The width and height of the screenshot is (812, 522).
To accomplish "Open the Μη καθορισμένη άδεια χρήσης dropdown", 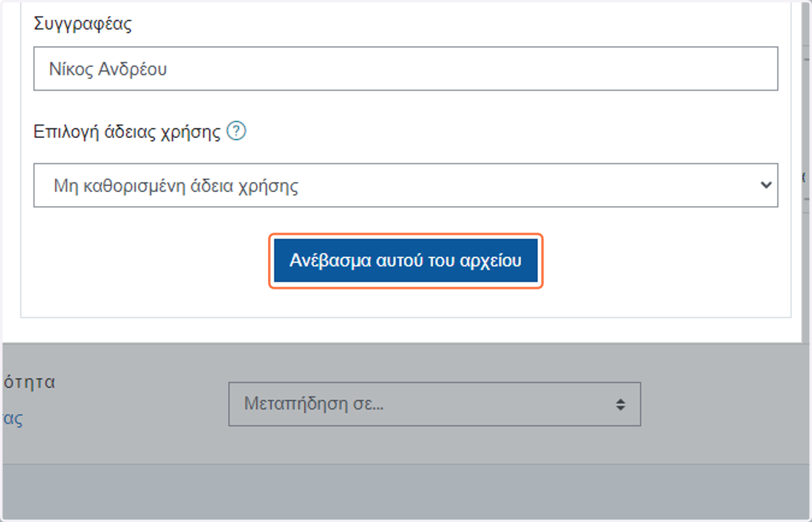I will click(405, 185).
